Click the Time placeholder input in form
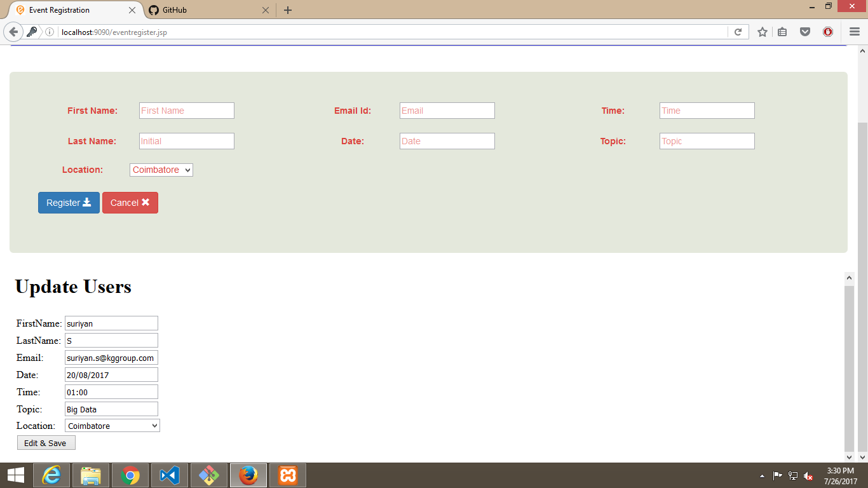This screenshot has width=868, height=488. (x=707, y=111)
